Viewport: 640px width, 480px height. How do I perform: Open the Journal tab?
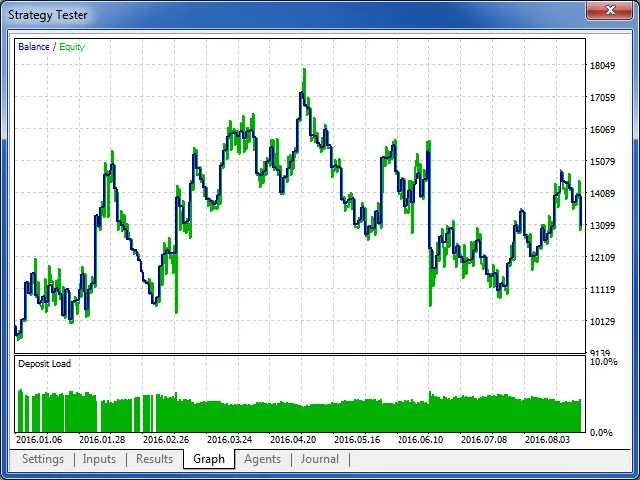[320, 459]
